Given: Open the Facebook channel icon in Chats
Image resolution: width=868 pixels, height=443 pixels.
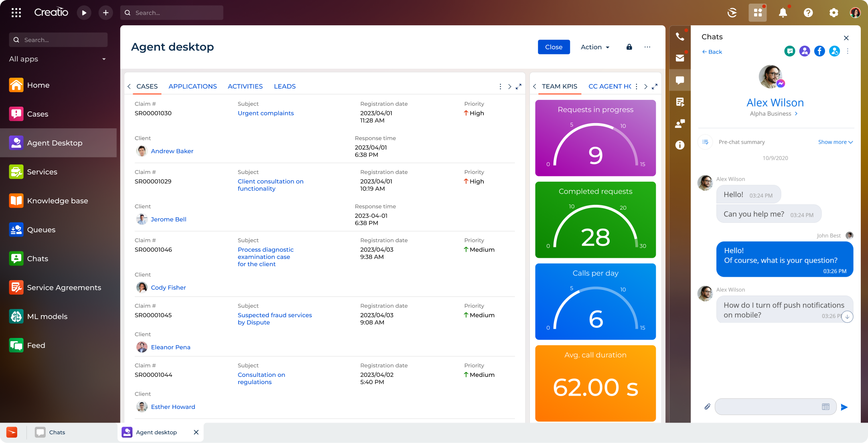Looking at the screenshot, I should click(819, 51).
